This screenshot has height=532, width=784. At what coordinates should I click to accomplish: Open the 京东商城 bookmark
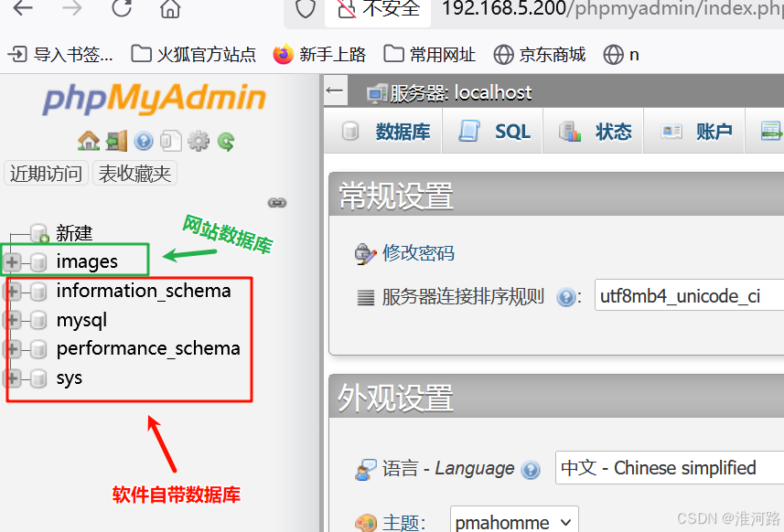click(540, 55)
